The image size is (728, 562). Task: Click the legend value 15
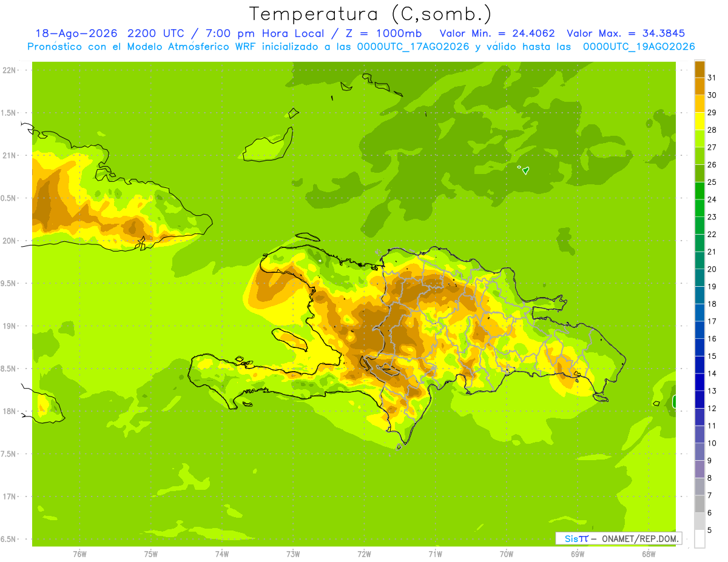coord(712,356)
